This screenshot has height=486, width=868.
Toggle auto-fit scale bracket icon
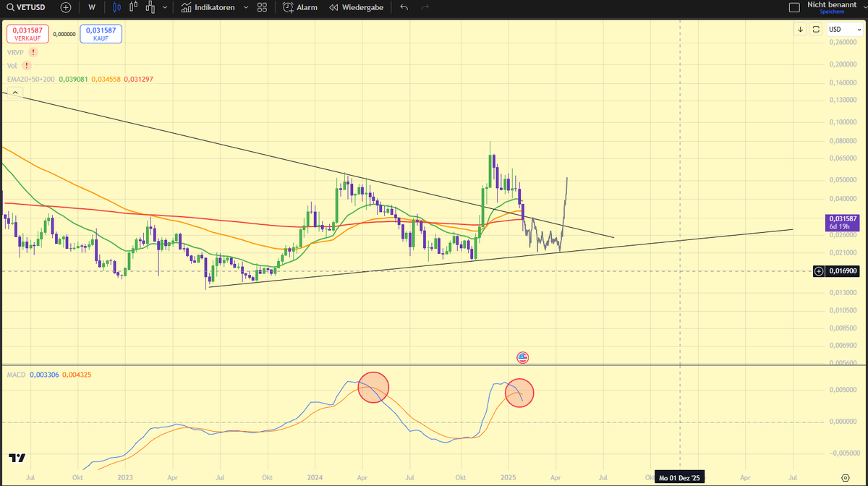click(x=815, y=29)
